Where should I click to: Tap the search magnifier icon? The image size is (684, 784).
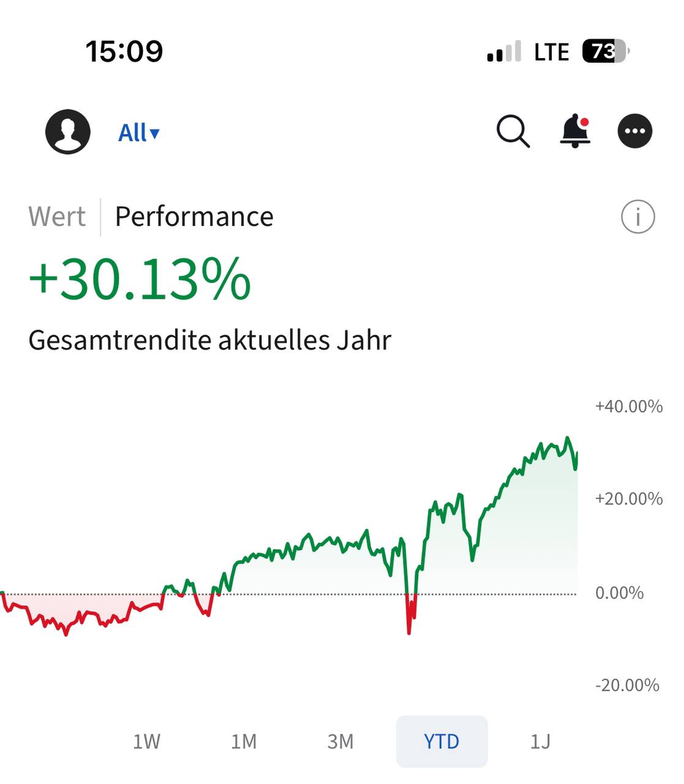[513, 131]
